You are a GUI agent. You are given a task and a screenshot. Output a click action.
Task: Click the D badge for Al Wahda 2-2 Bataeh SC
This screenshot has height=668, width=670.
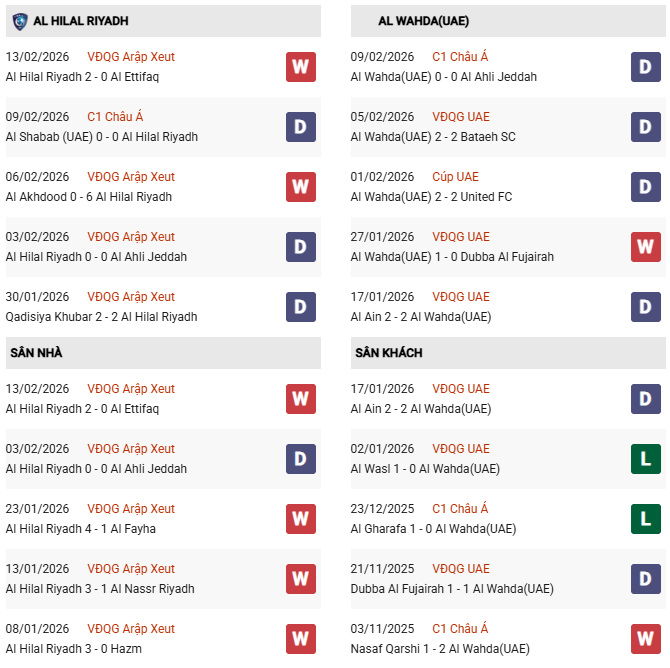(646, 127)
